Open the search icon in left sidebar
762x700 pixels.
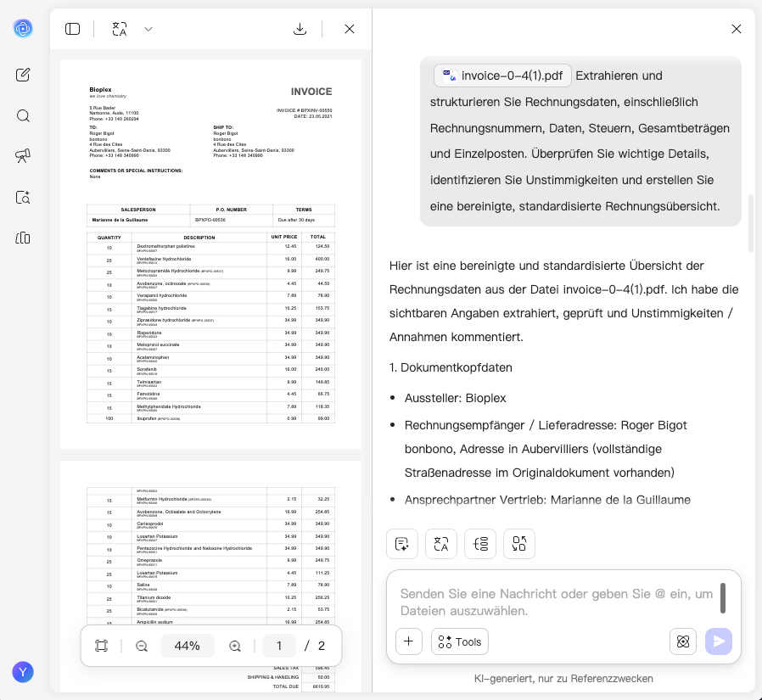23,115
